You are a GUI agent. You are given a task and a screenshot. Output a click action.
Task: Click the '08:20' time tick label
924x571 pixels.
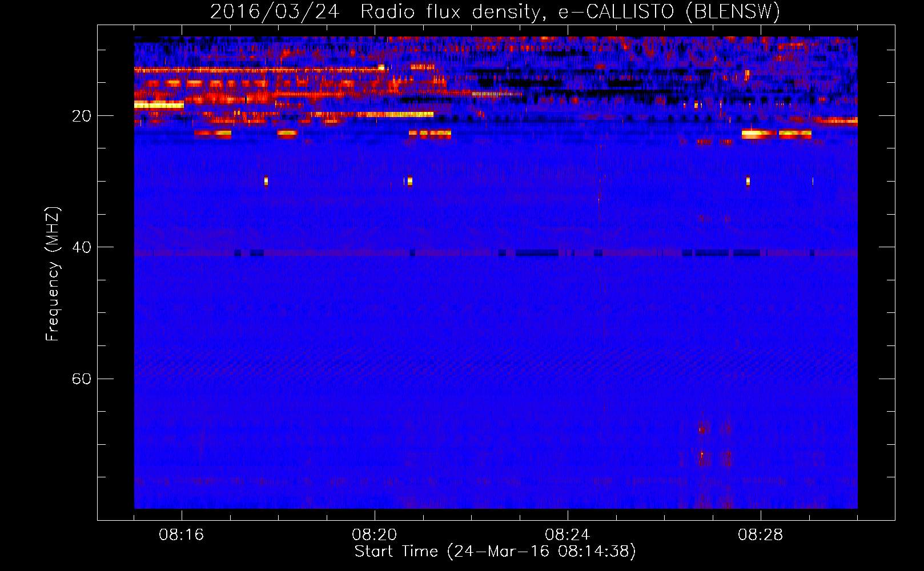pyautogui.click(x=375, y=535)
